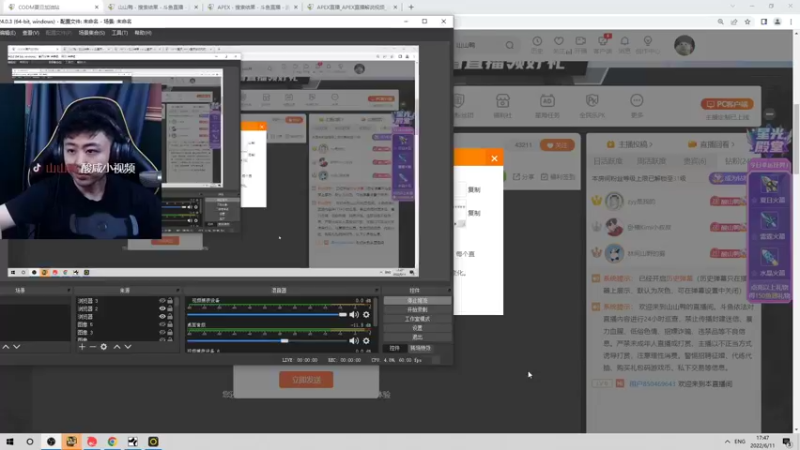The width and height of the screenshot is (800, 450).
Task: Pop out the Audio Mixer dock panel
Action: pos(377,290)
